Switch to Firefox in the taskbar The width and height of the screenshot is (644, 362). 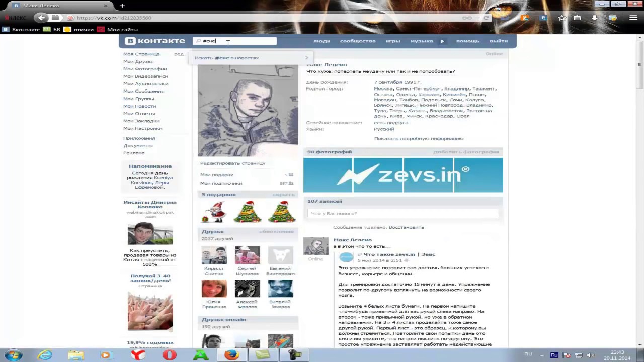[231, 355]
